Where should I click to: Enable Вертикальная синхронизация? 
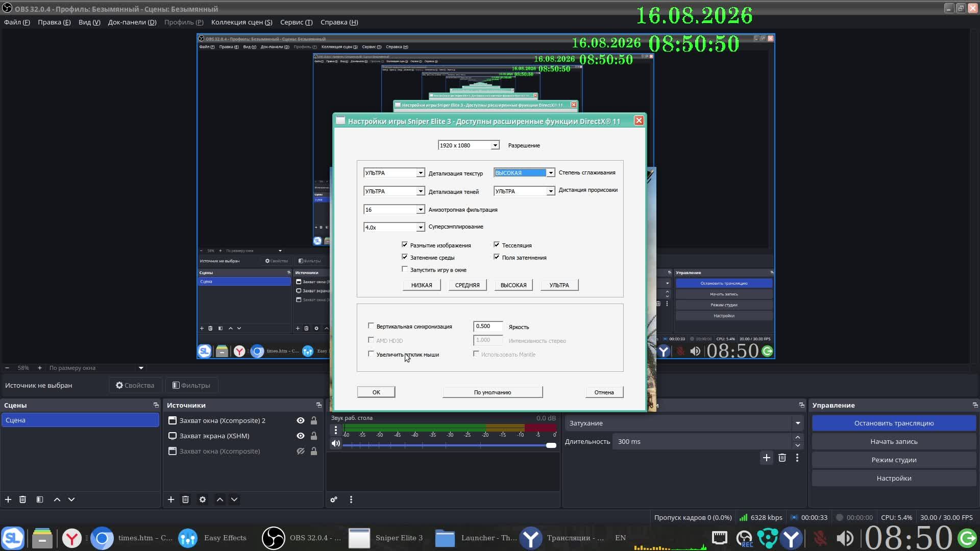coord(371,326)
